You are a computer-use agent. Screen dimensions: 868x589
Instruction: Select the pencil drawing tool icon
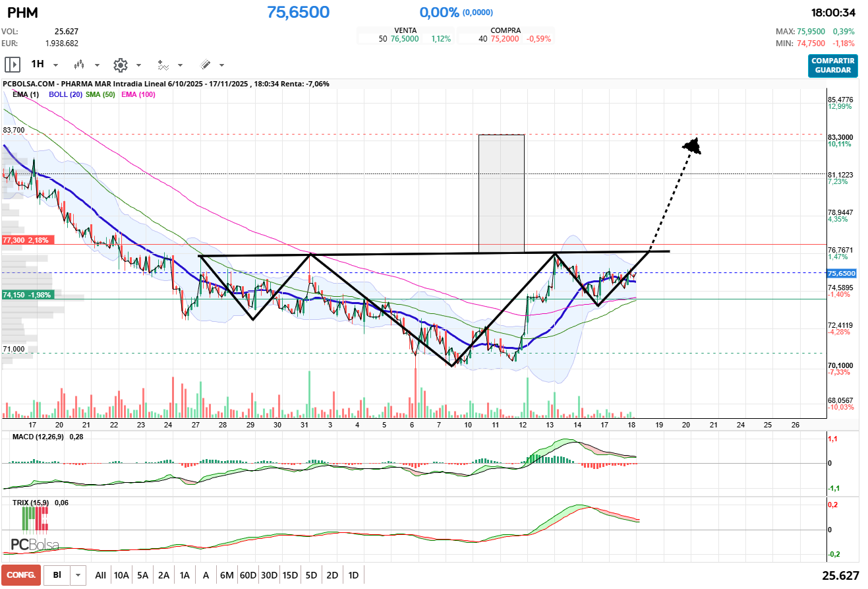point(205,65)
